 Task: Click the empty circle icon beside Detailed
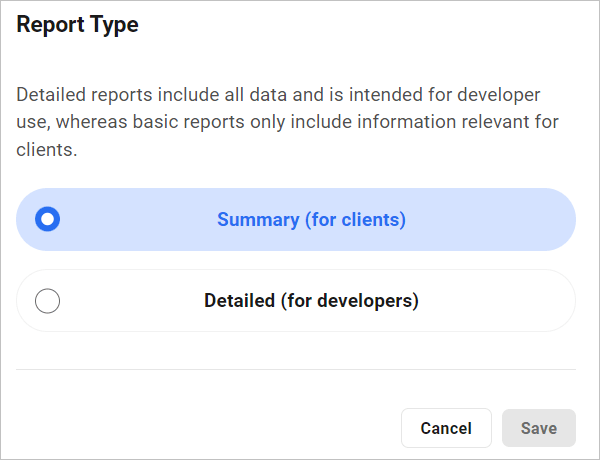(x=47, y=301)
